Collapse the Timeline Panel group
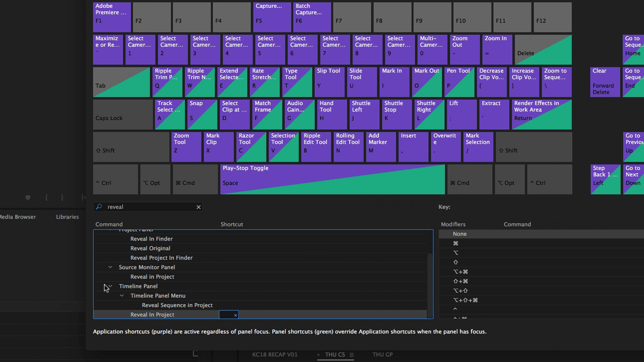Screen dimensions: 644x362 pos(110,286)
